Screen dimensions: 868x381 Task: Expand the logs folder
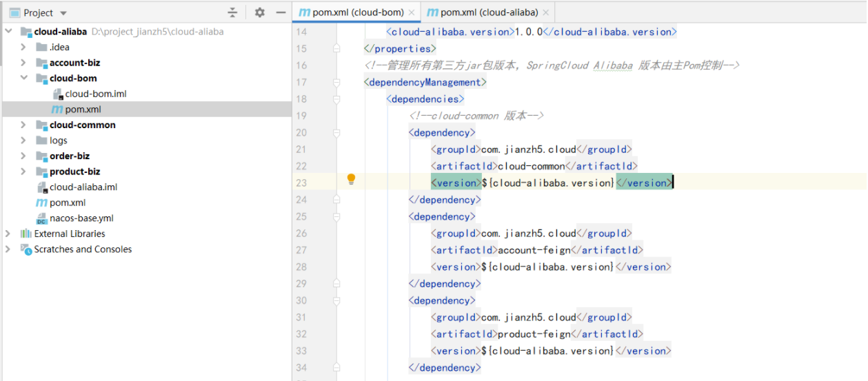(x=23, y=141)
